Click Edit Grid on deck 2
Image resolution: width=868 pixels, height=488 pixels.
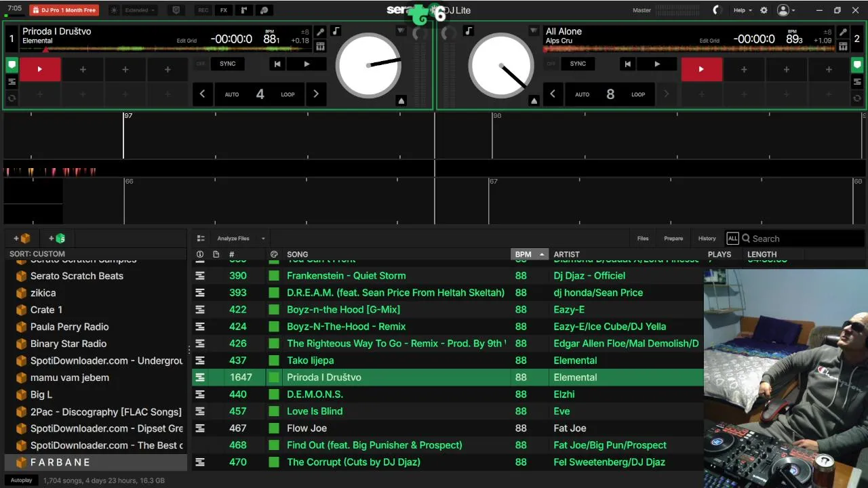coord(709,41)
